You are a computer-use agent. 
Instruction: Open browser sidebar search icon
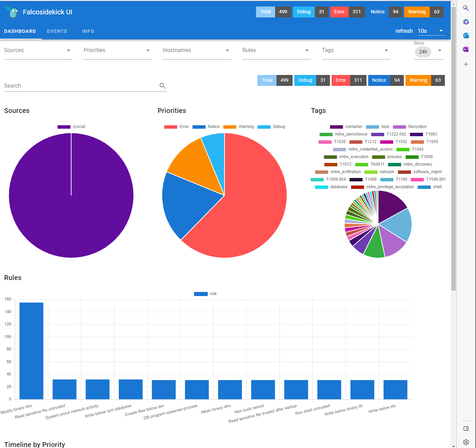tap(466, 8)
